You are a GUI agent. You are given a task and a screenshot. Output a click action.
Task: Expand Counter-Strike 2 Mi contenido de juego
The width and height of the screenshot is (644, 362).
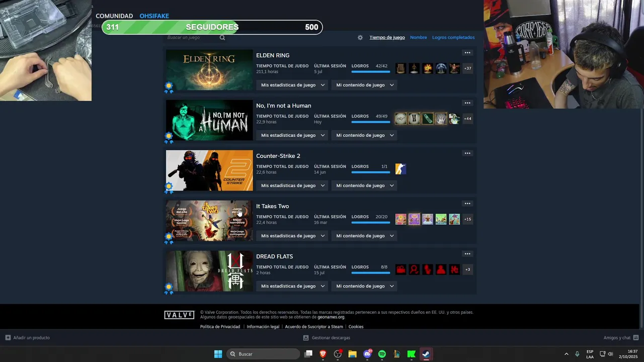pos(364,186)
